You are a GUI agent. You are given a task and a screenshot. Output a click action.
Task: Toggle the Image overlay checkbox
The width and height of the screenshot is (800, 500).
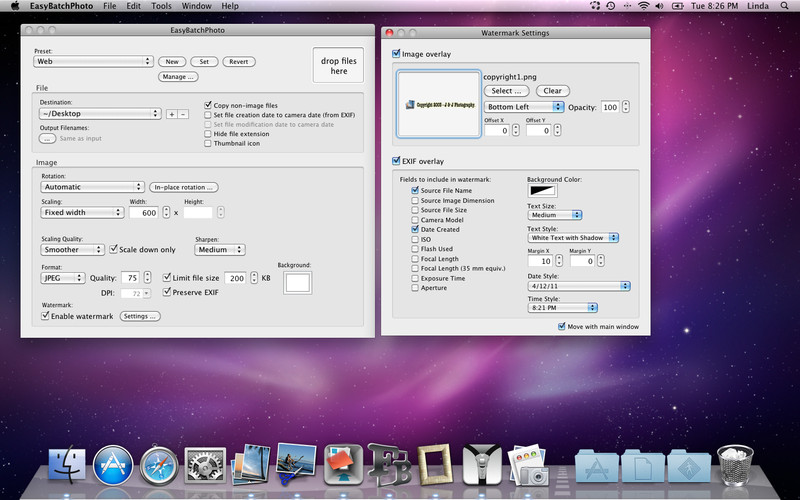[397, 54]
